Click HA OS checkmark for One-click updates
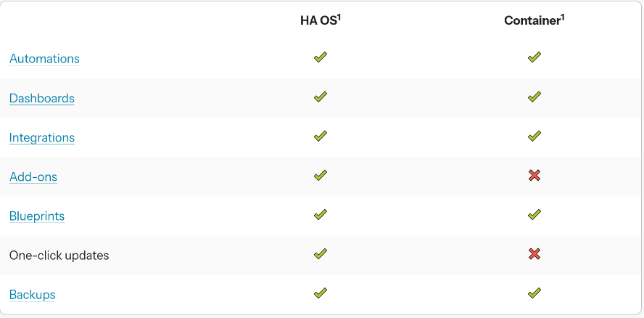 pyautogui.click(x=321, y=253)
